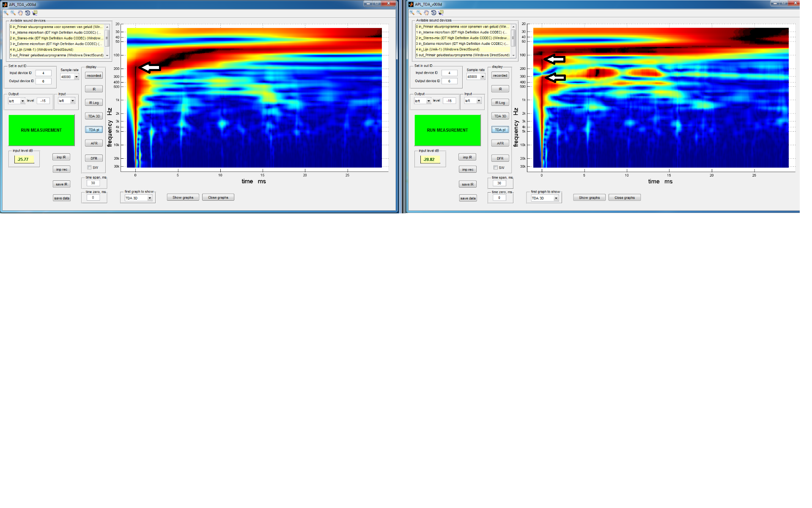Click 'recorded' display button in right window
This screenshot has width=812, height=508.
pos(500,75)
